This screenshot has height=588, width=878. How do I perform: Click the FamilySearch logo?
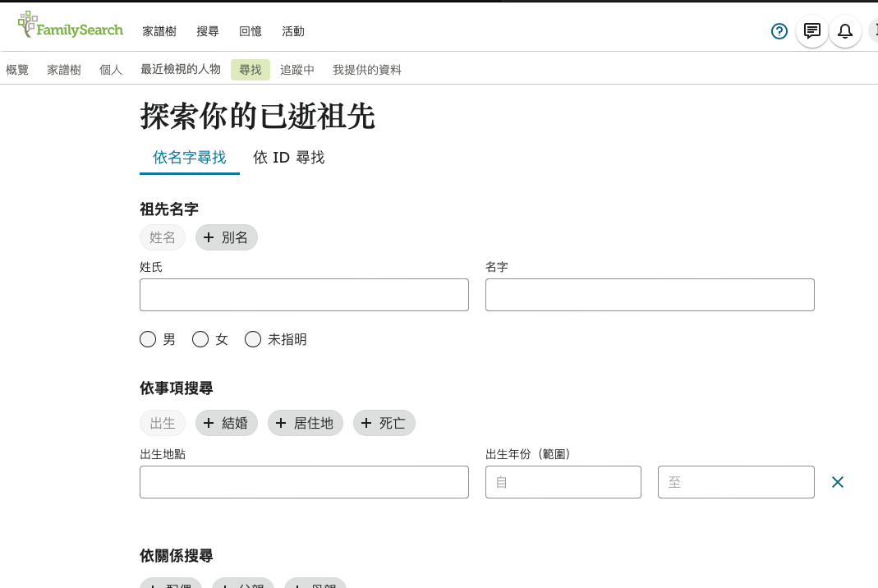pos(71,25)
